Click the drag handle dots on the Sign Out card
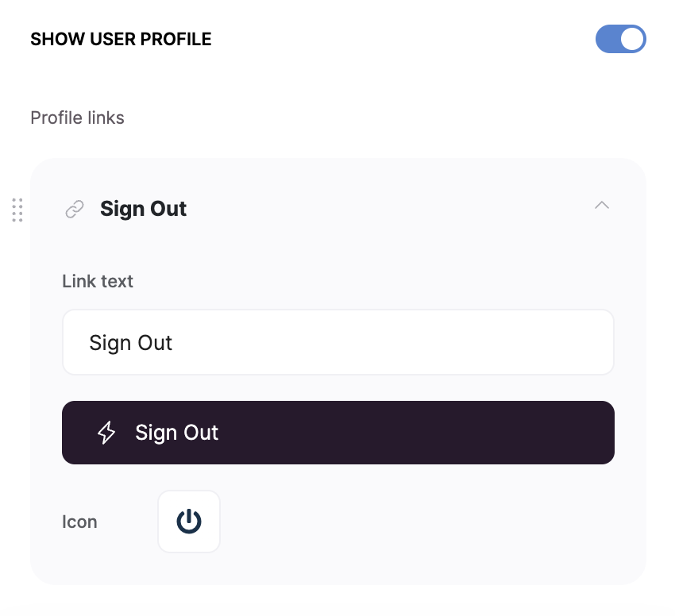 pyautogui.click(x=17, y=210)
